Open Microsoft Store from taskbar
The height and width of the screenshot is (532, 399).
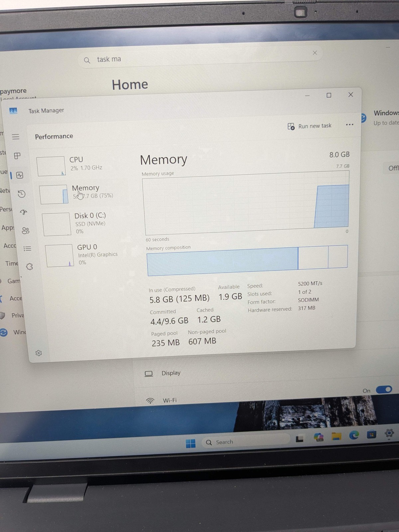click(x=371, y=434)
